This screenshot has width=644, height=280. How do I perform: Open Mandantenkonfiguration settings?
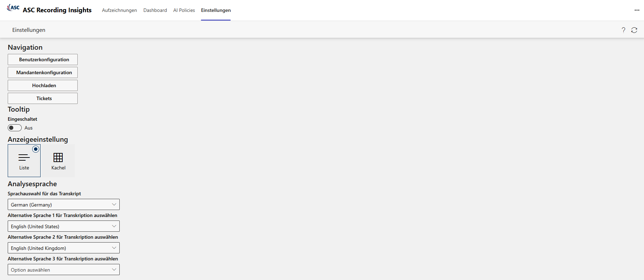pyautogui.click(x=43, y=72)
